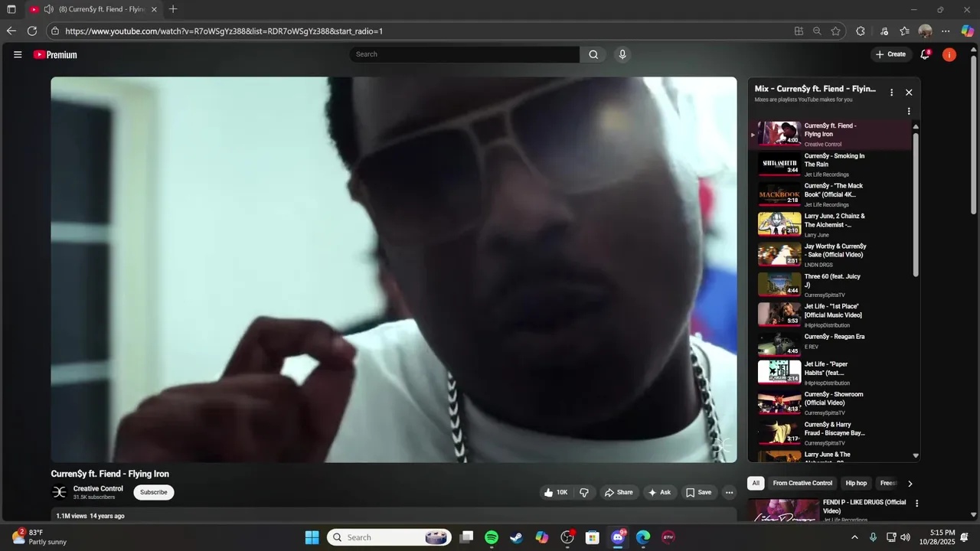Play Curren$y - Smoking In The Rain

tap(829, 165)
